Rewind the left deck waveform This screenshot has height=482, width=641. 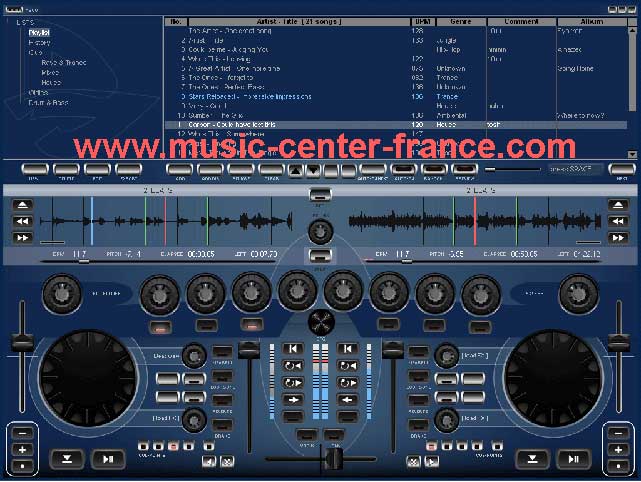point(22,221)
